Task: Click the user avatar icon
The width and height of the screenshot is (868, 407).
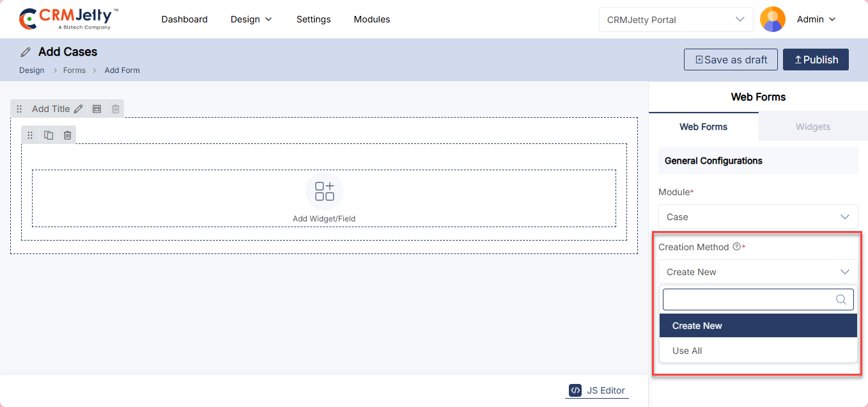Action: [772, 19]
